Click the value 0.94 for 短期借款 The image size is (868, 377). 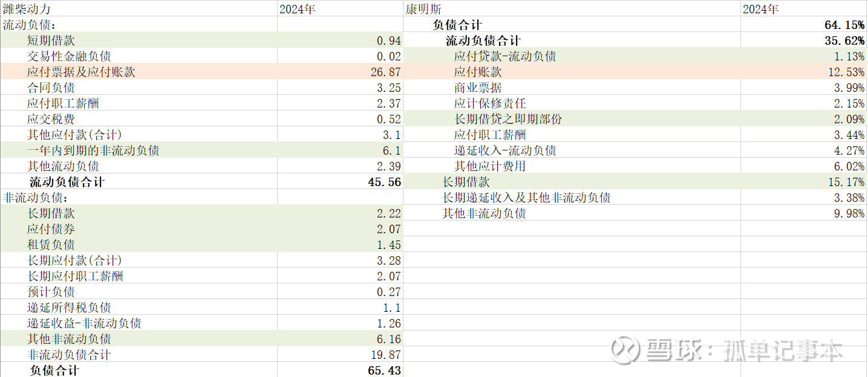pos(388,40)
